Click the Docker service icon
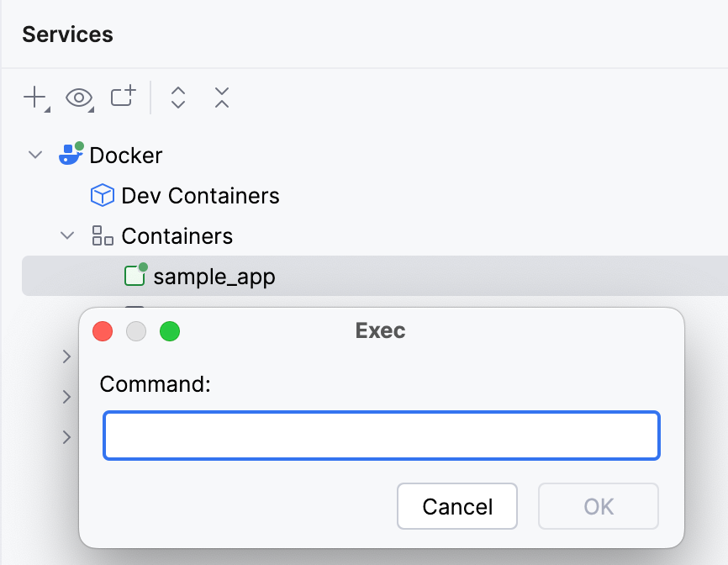Viewport: 728px width, 565px height. pos(71,155)
